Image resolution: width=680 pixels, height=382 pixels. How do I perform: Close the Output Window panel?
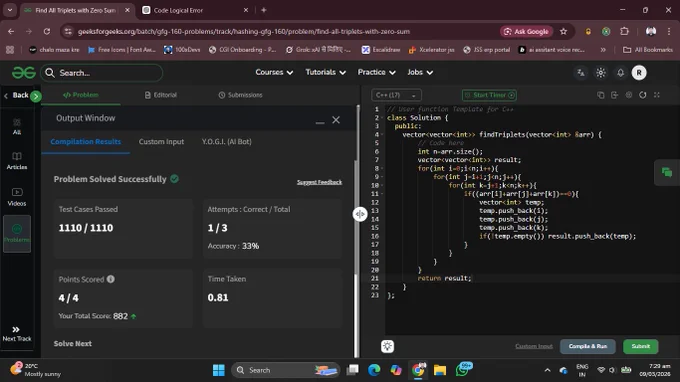pyautogui.click(x=336, y=120)
